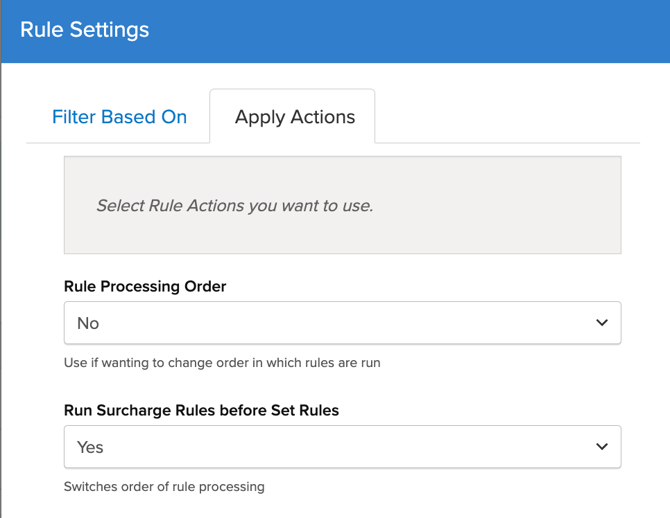Select the Apply Actions tab
670x518 pixels.
(x=294, y=117)
